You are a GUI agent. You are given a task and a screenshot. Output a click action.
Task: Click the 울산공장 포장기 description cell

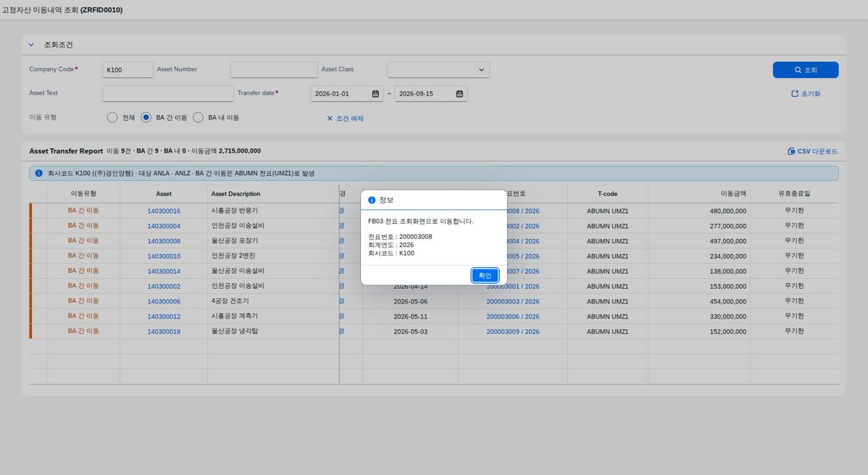(273, 241)
